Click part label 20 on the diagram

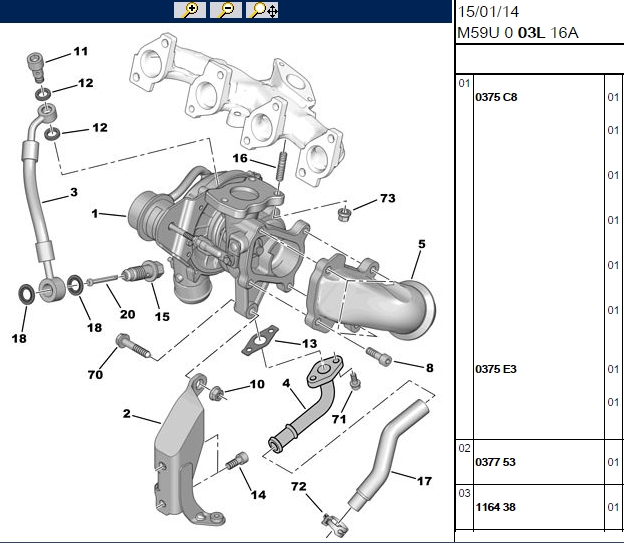pyautogui.click(x=127, y=314)
